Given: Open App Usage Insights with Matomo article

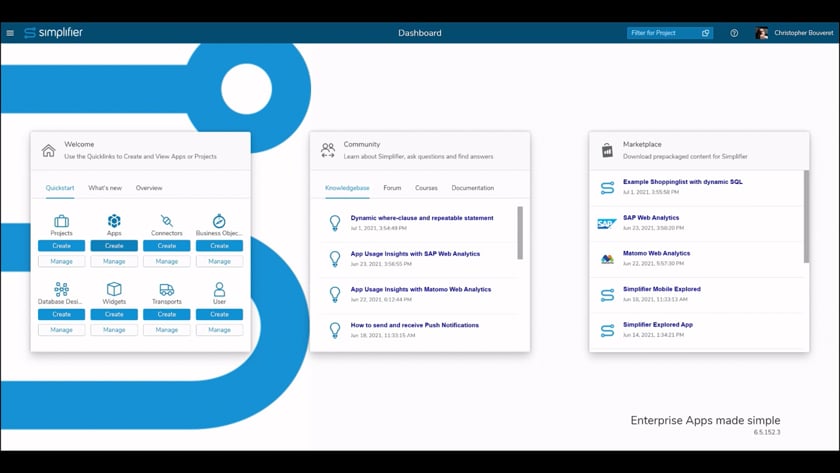Looking at the screenshot, I should pyautogui.click(x=421, y=289).
